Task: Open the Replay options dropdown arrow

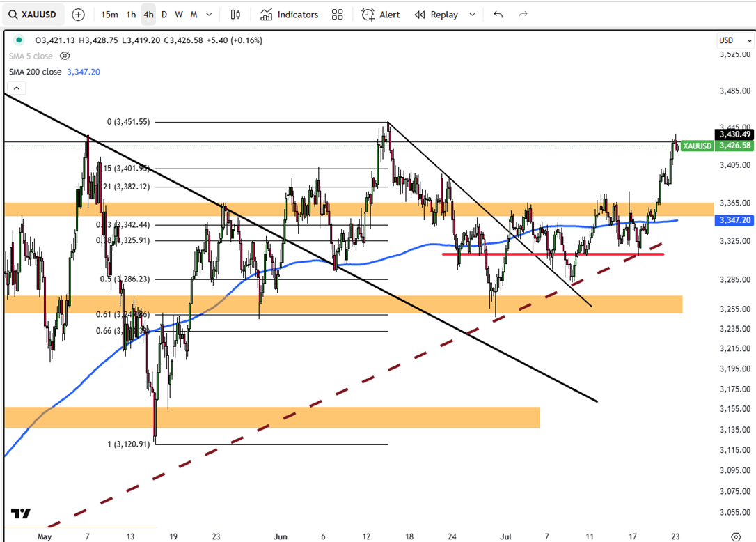Action: click(x=473, y=15)
